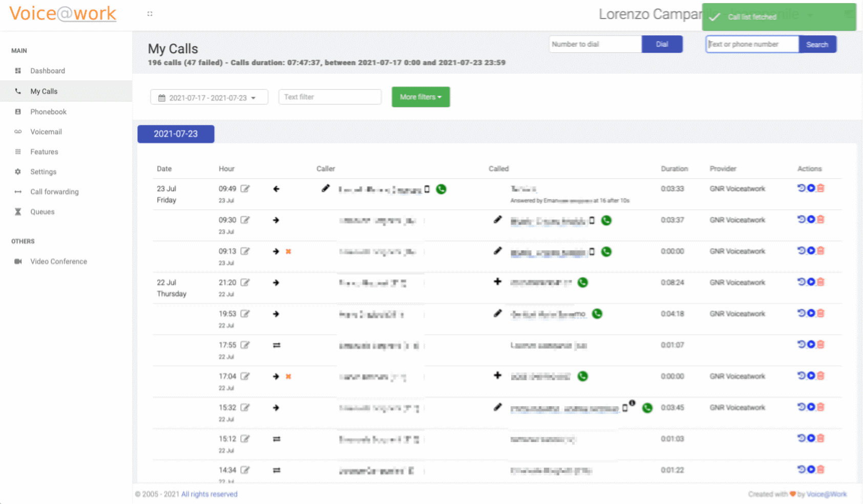The height and width of the screenshot is (504, 863).
Task: Click duration 0:08:24 cell
Action: 672,282
